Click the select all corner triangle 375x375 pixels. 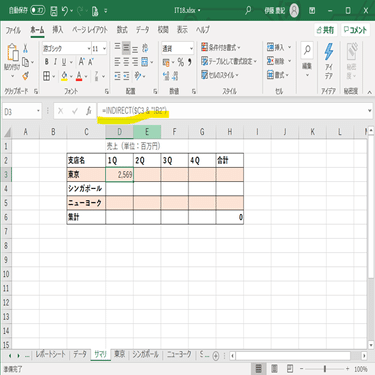[x=7, y=133]
